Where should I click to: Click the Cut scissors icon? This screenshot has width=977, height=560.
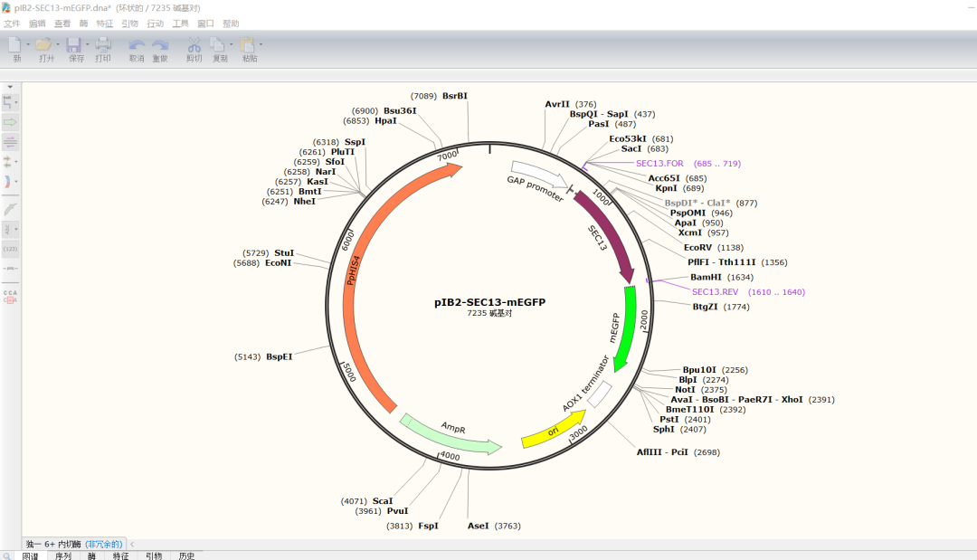(194, 45)
